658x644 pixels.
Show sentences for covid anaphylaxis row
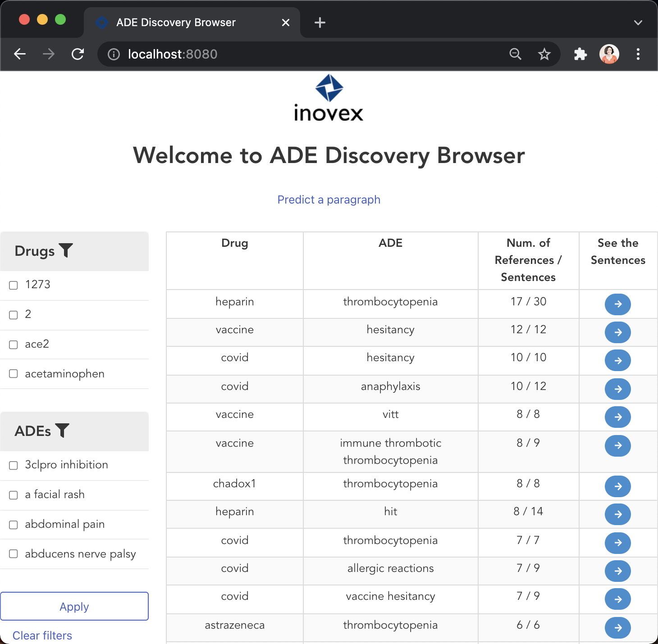click(617, 389)
